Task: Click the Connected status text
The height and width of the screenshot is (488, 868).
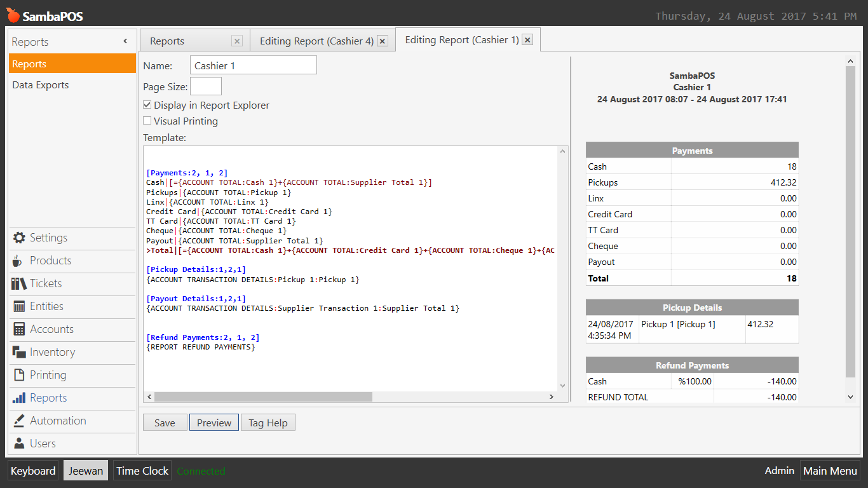Action: [201, 471]
